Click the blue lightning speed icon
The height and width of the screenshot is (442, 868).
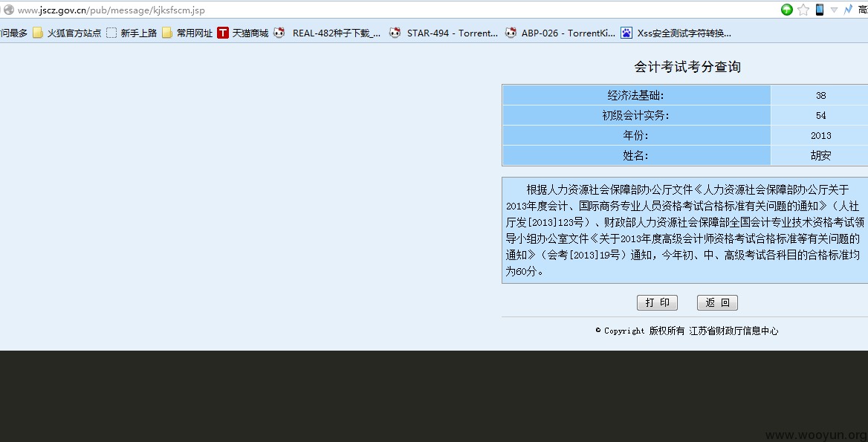pyautogui.click(x=847, y=10)
